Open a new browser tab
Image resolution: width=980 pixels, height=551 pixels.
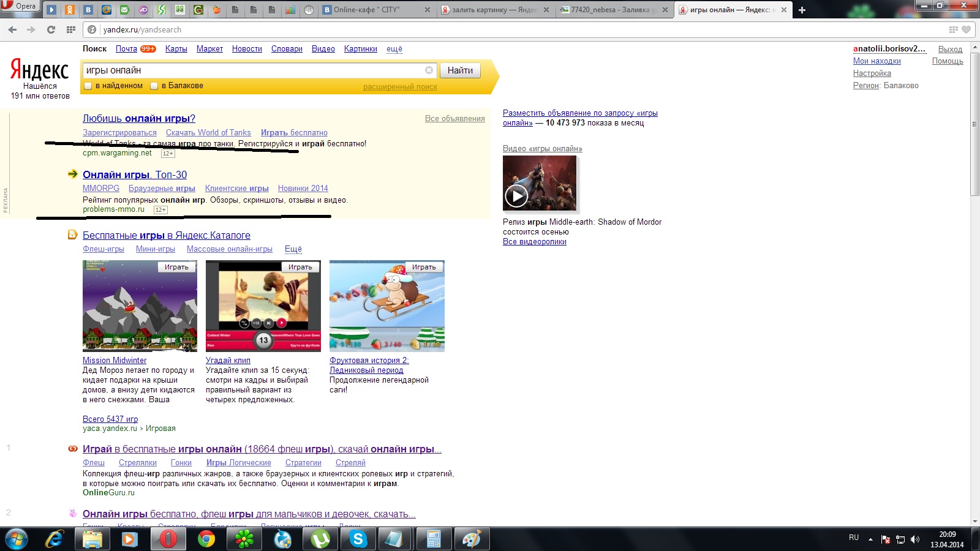[x=802, y=10]
